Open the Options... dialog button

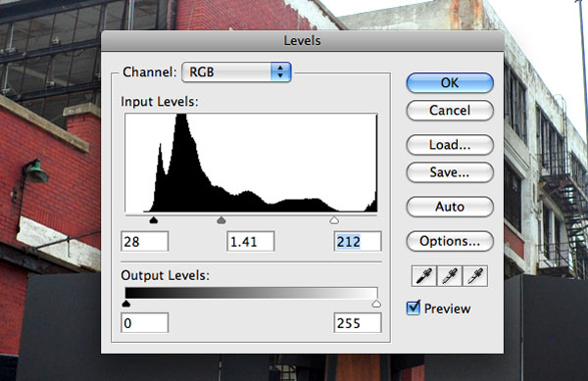[x=450, y=241]
